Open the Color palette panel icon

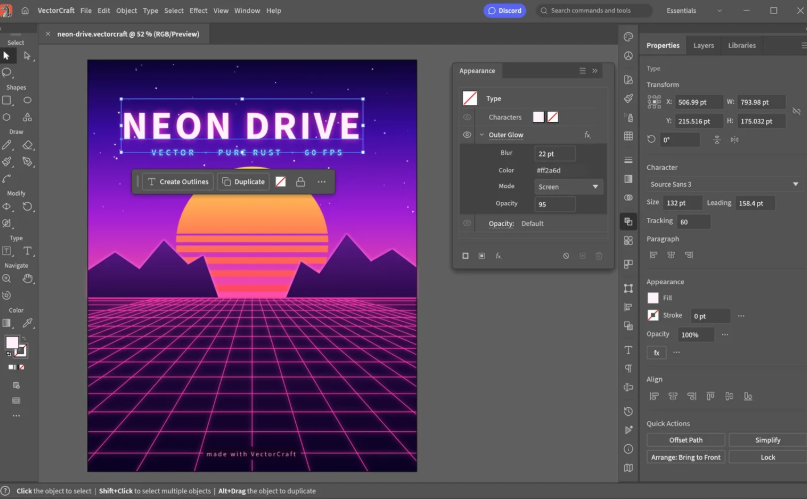coord(628,37)
